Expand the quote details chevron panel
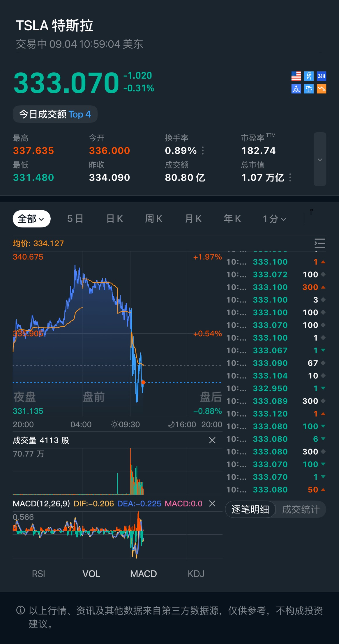Image resolution: width=339 pixels, height=644 pixels. [320, 159]
